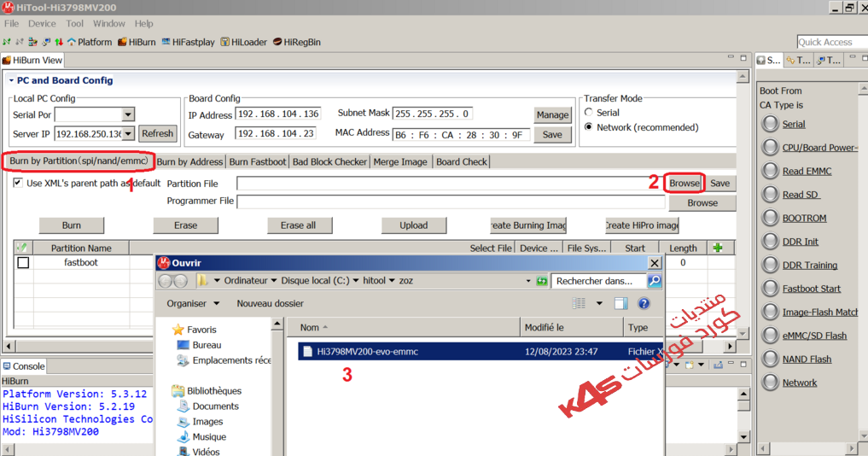Collapse the PC and Board Config section

tap(11, 80)
